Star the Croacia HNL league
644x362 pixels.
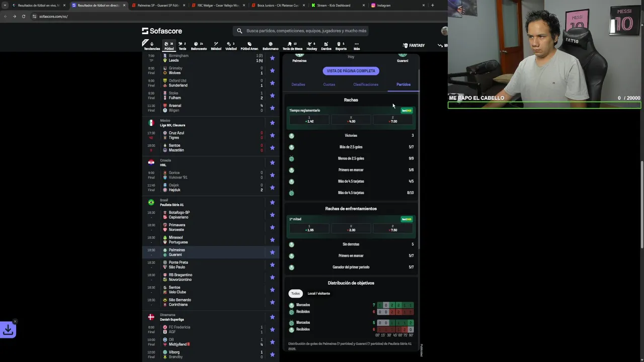pyautogui.click(x=272, y=162)
